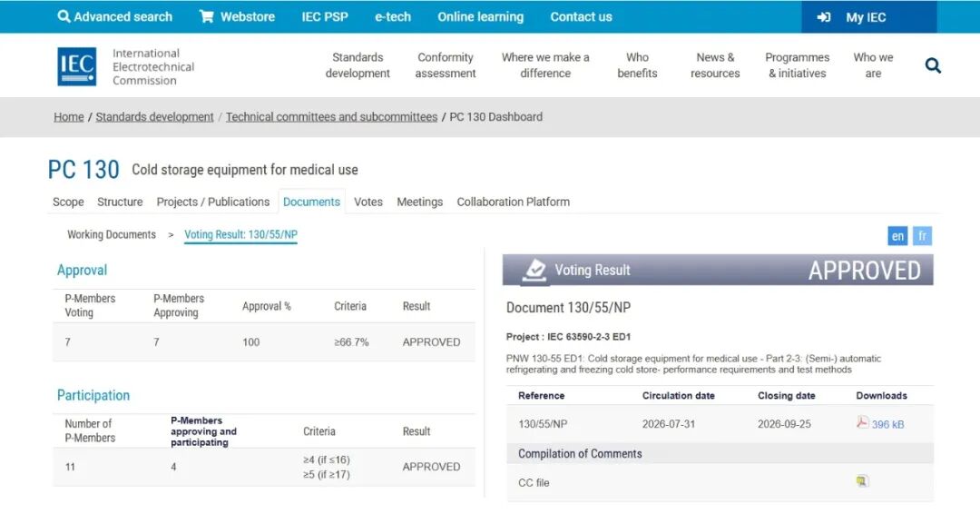The height and width of the screenshot is (514, 980).
Task: Select the Collaboration Platform tab
Action: [x=513, y=202]
